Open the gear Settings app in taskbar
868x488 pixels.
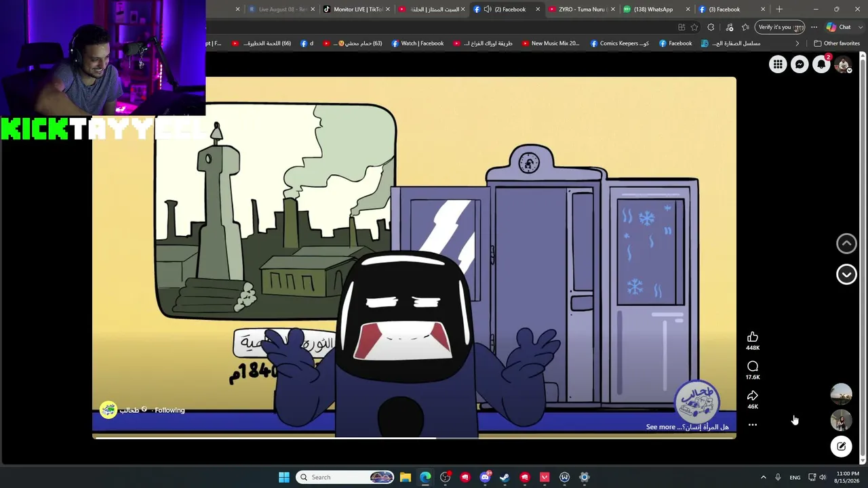pyautogui.click(x=585, y=477)
